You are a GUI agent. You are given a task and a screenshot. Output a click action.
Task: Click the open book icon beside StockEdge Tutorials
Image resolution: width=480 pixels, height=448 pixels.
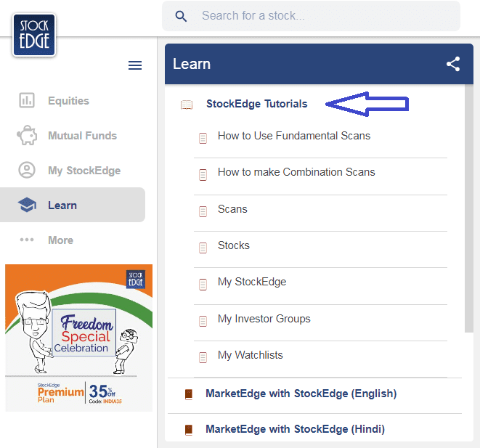(x=187, y=105)
